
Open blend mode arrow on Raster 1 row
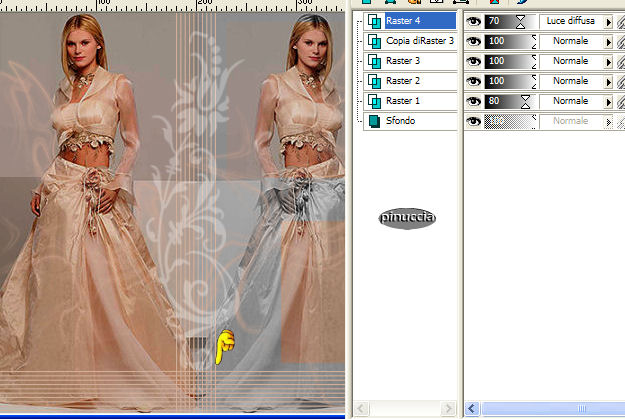coord(608,102)
